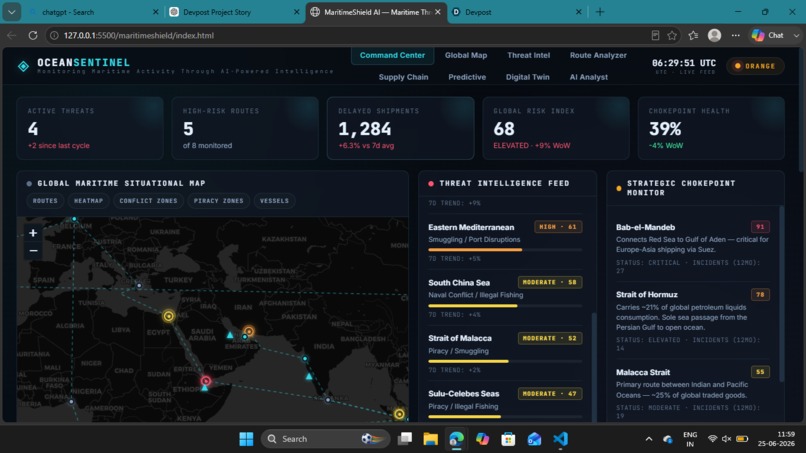The width and height of the screenshot is (806, 453).
Task: Go back in browser history
Action: [x=11, y=35]
